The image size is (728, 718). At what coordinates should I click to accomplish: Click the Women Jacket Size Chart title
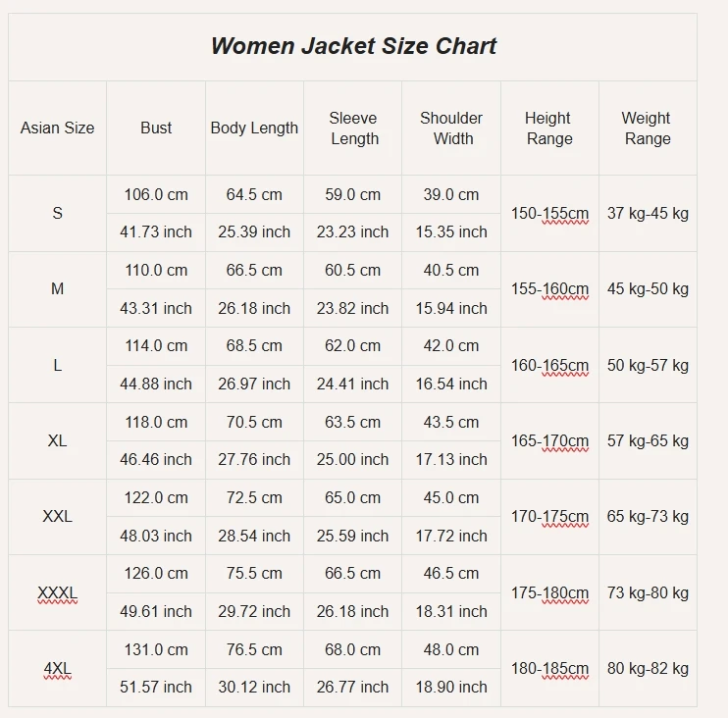point(353,46)
